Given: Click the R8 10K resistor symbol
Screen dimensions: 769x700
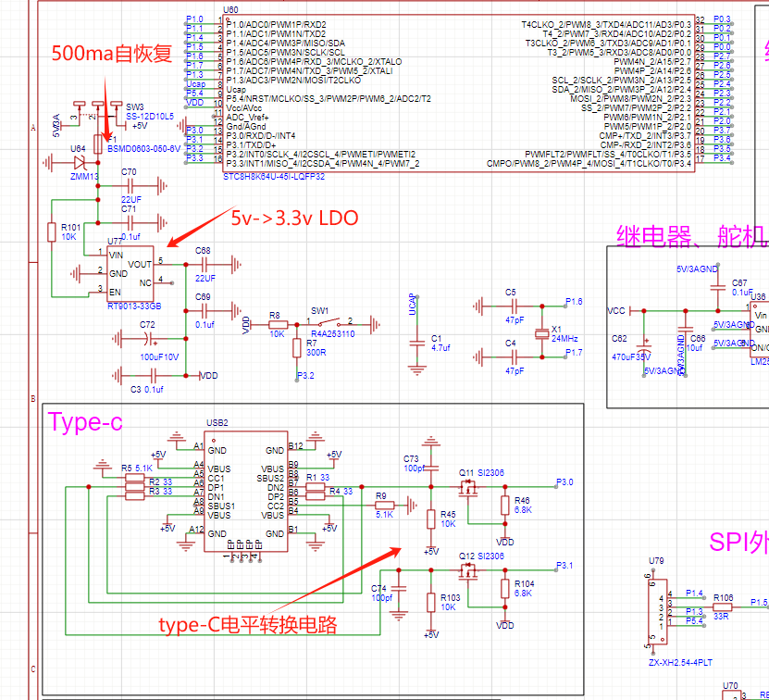Looking at the screenshot, I should click(x=278, y=324).
